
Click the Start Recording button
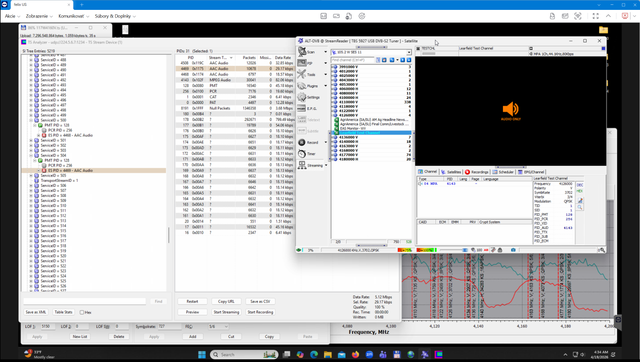pos(260,312)
